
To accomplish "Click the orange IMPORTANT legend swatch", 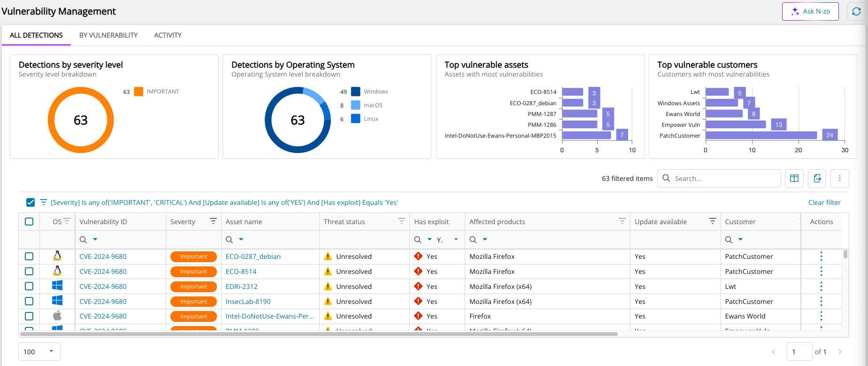I will point(138,92).
